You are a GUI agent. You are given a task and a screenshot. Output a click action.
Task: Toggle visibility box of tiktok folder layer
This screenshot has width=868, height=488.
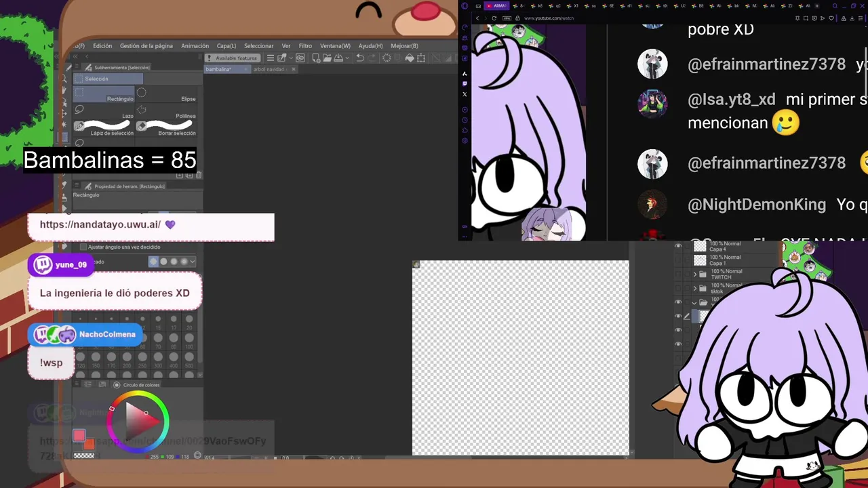(678, 288)
